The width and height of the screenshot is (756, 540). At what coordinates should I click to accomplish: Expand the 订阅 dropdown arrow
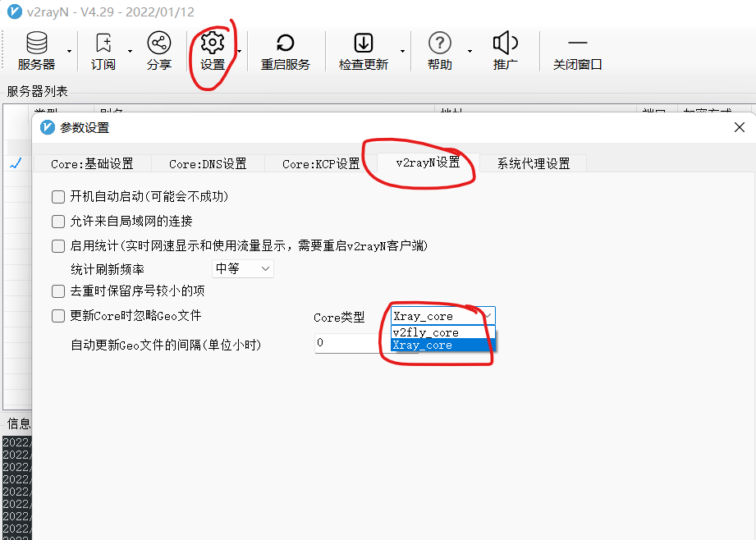131,51
